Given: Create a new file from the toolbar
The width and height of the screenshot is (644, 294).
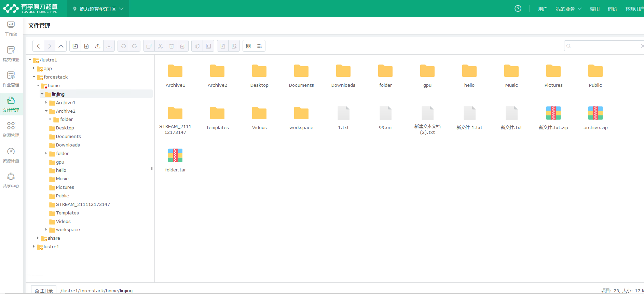Looking at the screenshot, I should [x=86, y=46].
